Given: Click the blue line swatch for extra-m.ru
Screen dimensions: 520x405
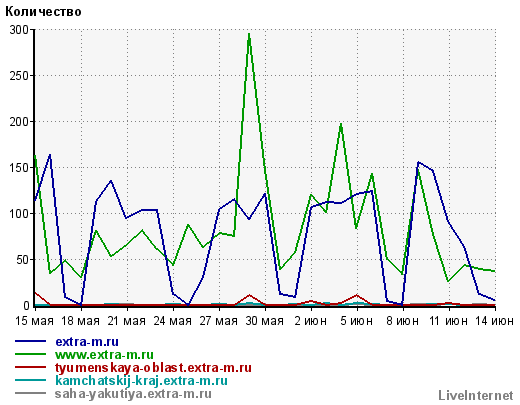Looking at the screenshot, I should pos(30,341).
